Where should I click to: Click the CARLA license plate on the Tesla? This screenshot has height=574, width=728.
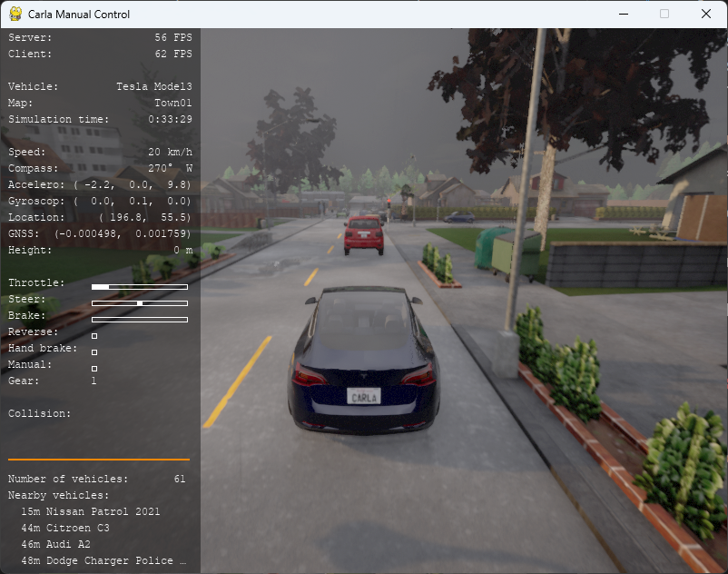tap(363, 396)
